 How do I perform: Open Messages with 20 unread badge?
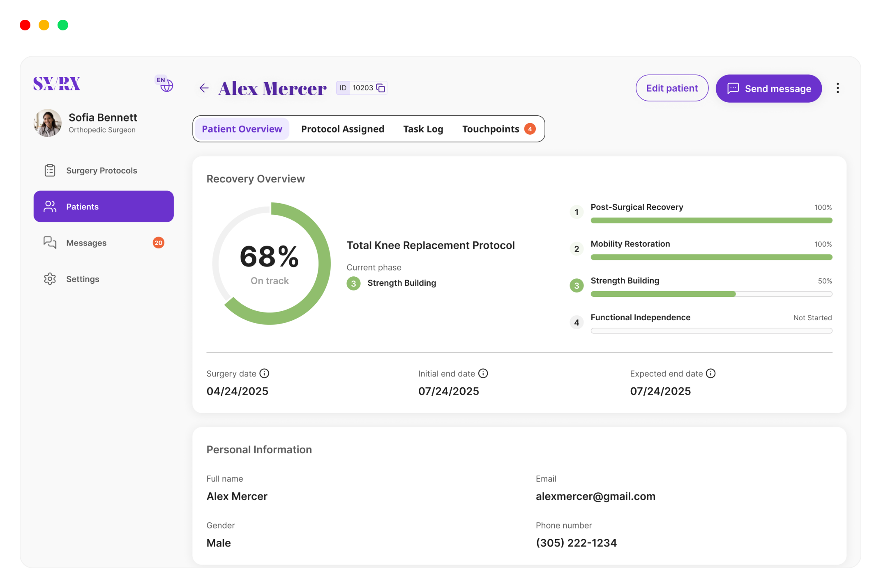86,243
